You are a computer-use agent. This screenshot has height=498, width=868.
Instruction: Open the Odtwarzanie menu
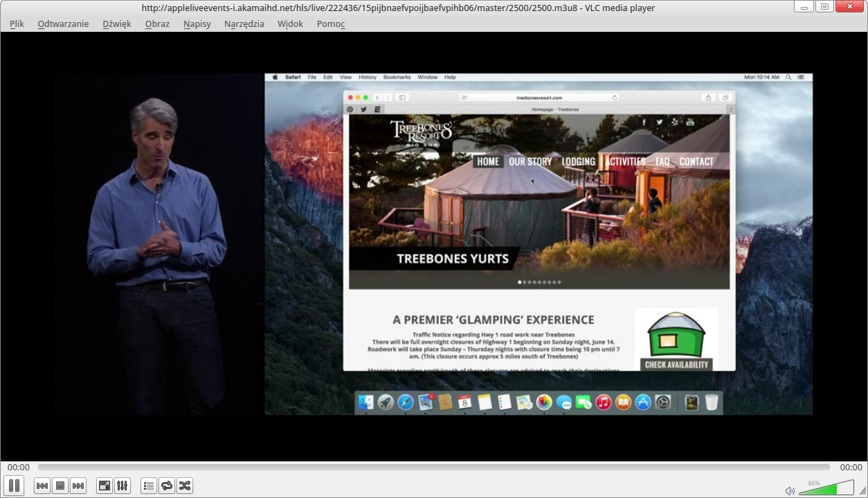pos(63,24)
